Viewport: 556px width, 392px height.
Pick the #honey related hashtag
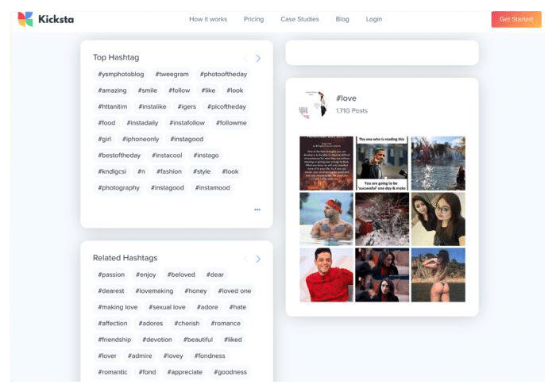(195, 291)
